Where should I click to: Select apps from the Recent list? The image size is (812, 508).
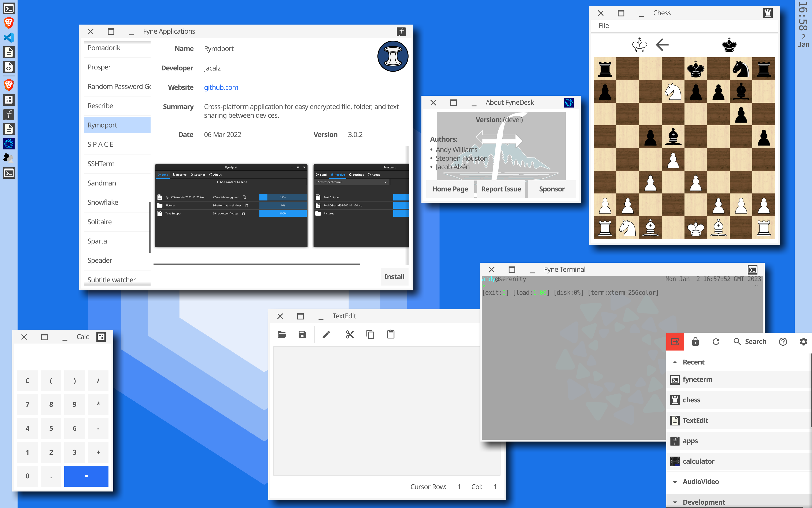click(x=738, y=441)
